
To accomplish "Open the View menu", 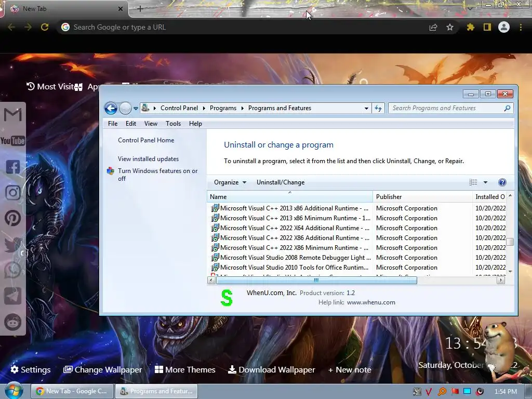I will click(x=151, y=124).
